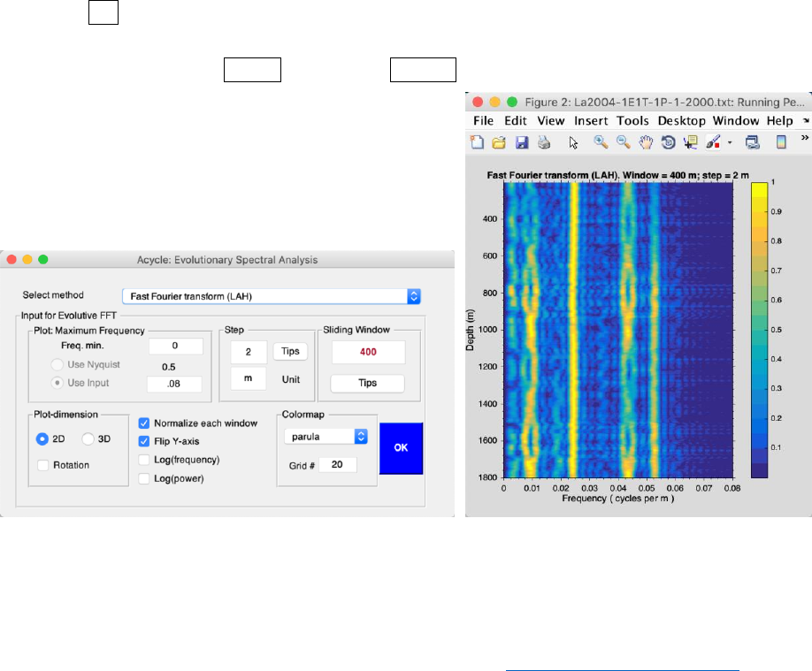Activate the Rotate 3D tool
Image resolution: width=812 pixels, height=671 pixels.
click(x=669, y=141)
